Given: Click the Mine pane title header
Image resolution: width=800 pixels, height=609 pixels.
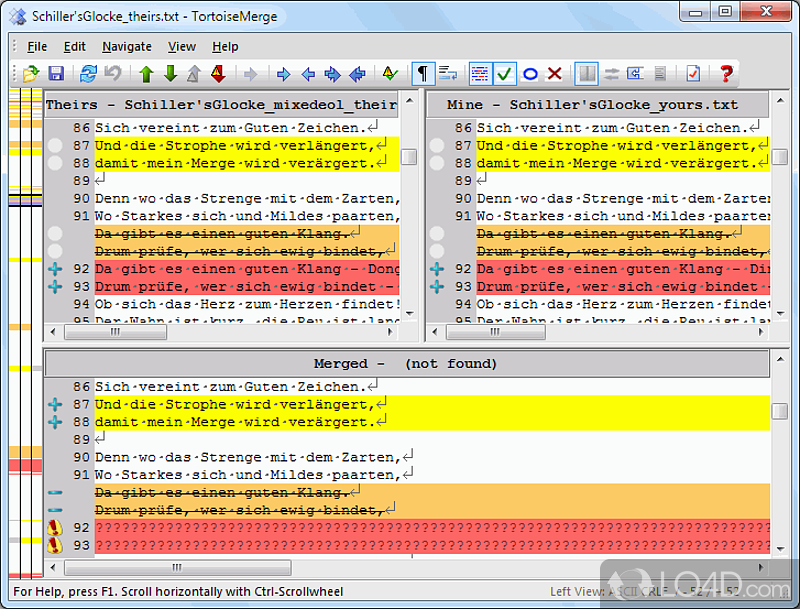Looking at the screenshot, I should [598, 104].
